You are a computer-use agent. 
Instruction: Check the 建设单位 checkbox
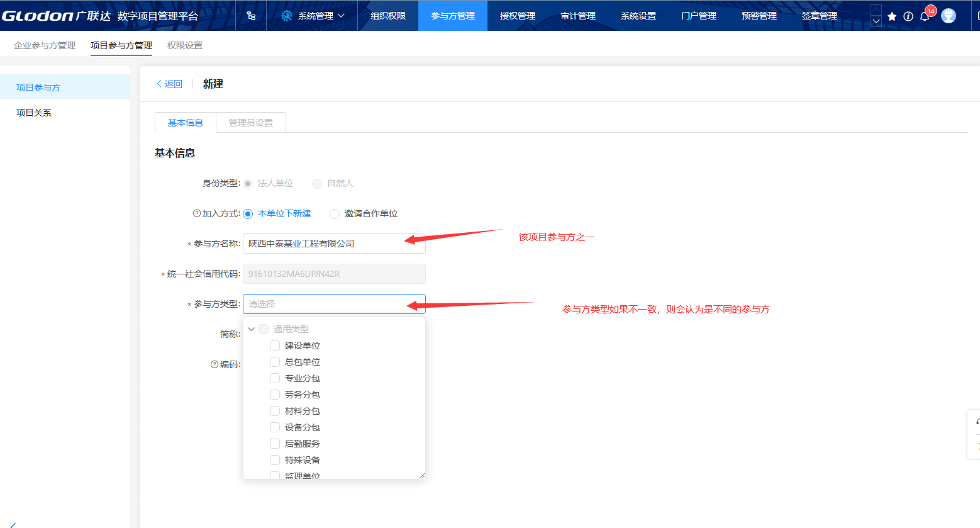(275, 345)
